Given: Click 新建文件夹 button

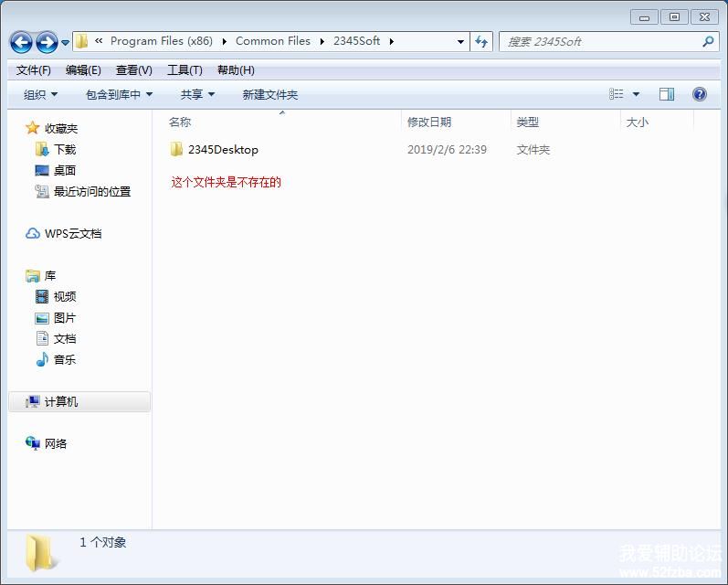Looking at the screenshot, I should 270,95.
